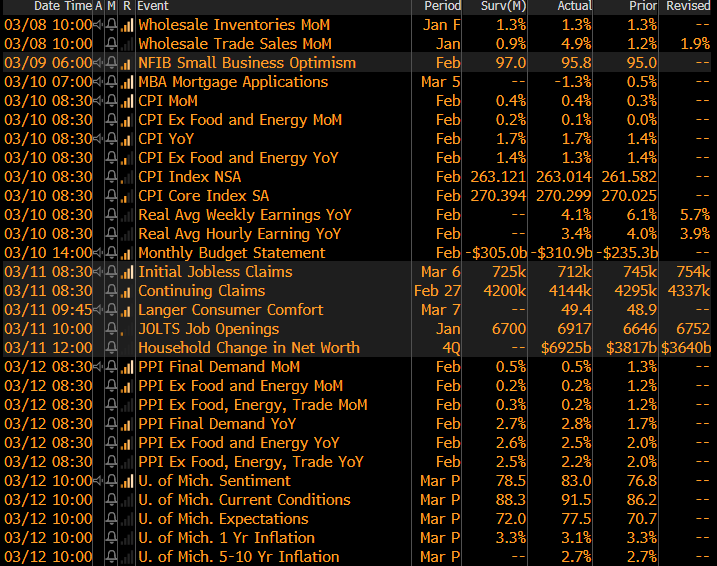
Task: Click the speaker icon on Langer Consumer Comfort row
Action: tap(98, 310)
